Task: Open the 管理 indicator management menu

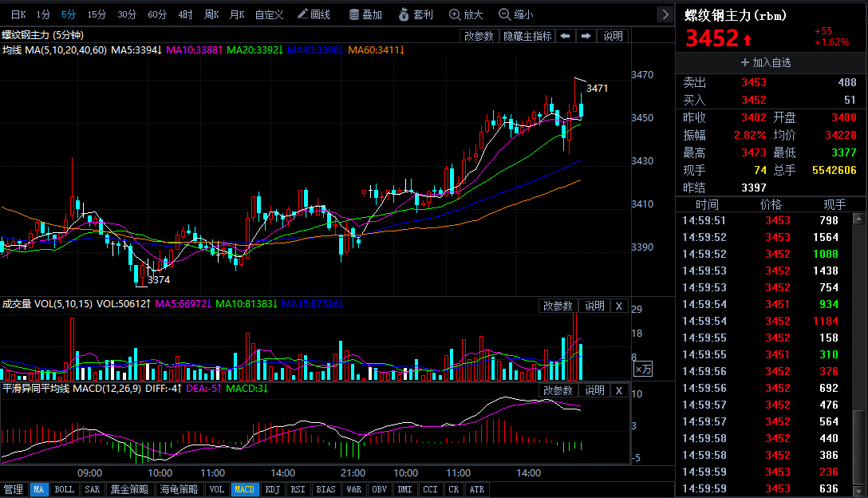Action: pyautogui.click(x=14, y=489)
